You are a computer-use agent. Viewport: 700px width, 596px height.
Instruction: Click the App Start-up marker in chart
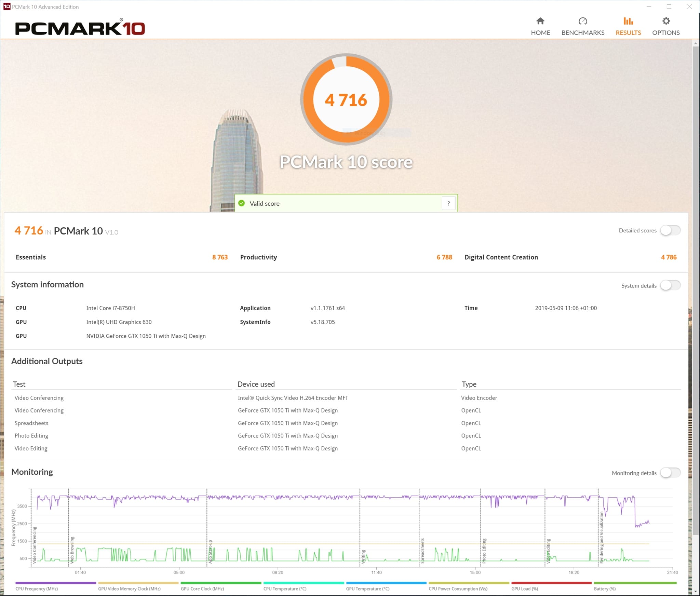[210, 552]
